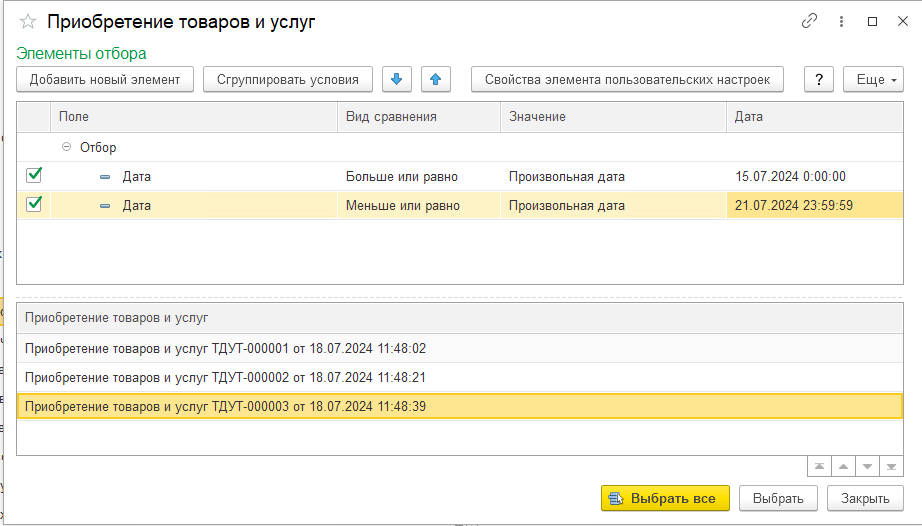Select Произвольная дата in first row
Screen dimensions: 922x526
[x=613, y=176]
